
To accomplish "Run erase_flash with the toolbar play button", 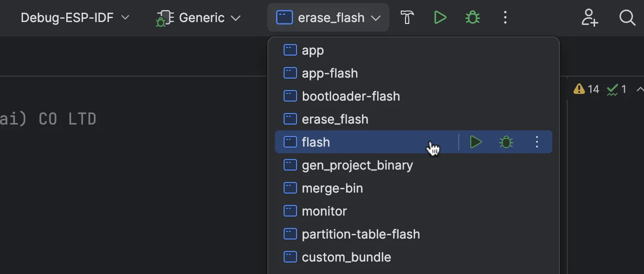I will click(x=440, y=18).
